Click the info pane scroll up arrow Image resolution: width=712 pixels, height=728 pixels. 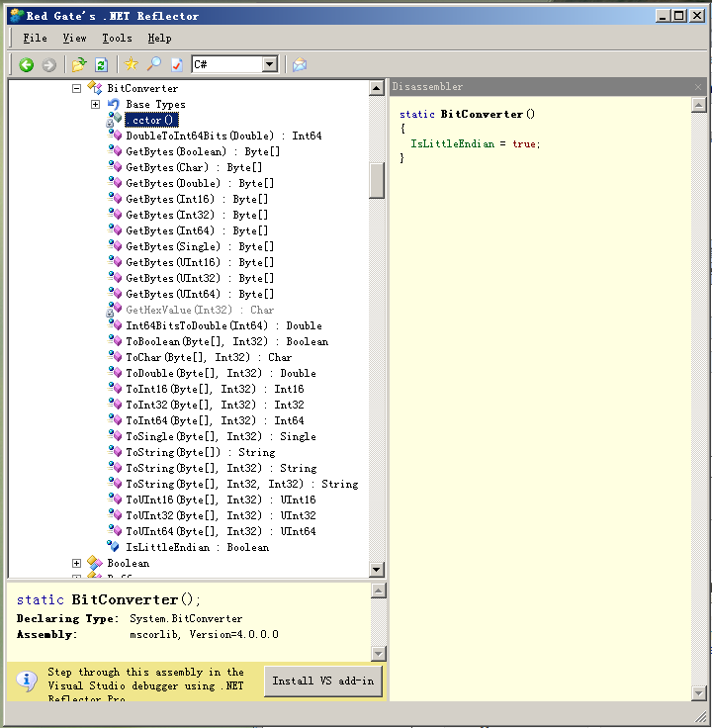click(379, 591)
